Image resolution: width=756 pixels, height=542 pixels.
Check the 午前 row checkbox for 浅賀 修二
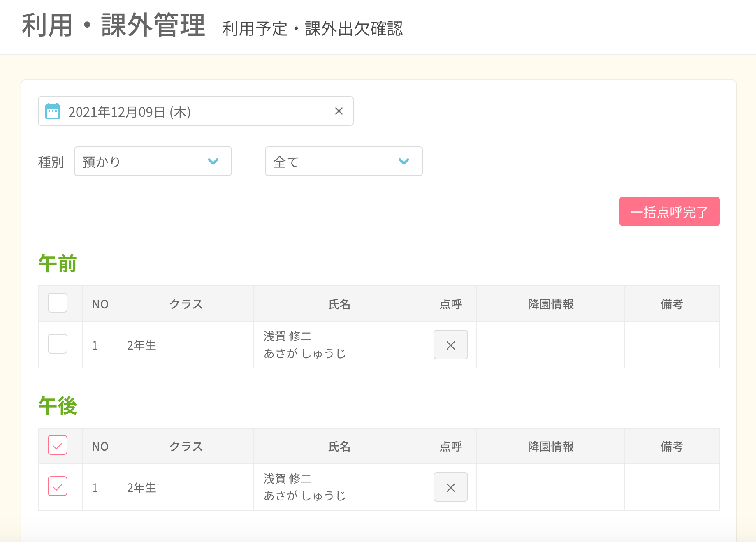pyautogui.click(x=58, y=344)
